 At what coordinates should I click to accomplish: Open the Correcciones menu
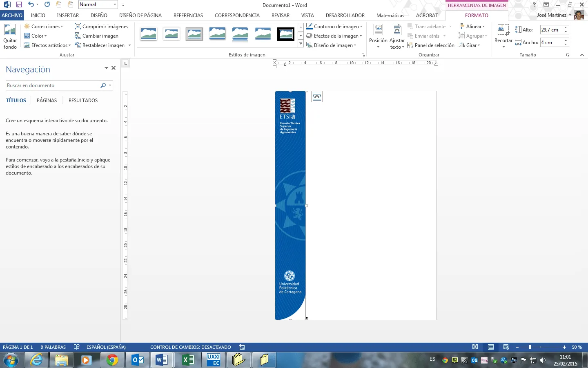click(43, 27)
